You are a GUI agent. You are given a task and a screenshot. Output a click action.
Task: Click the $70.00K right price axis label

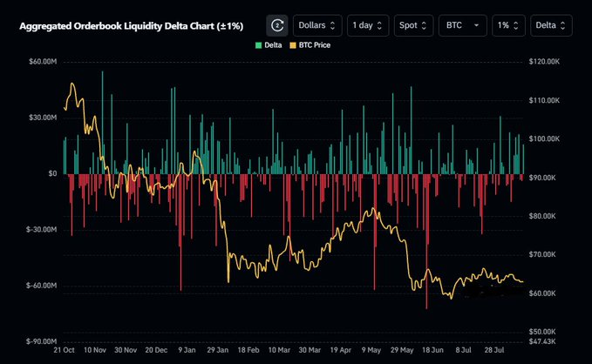tap(542, 254)
